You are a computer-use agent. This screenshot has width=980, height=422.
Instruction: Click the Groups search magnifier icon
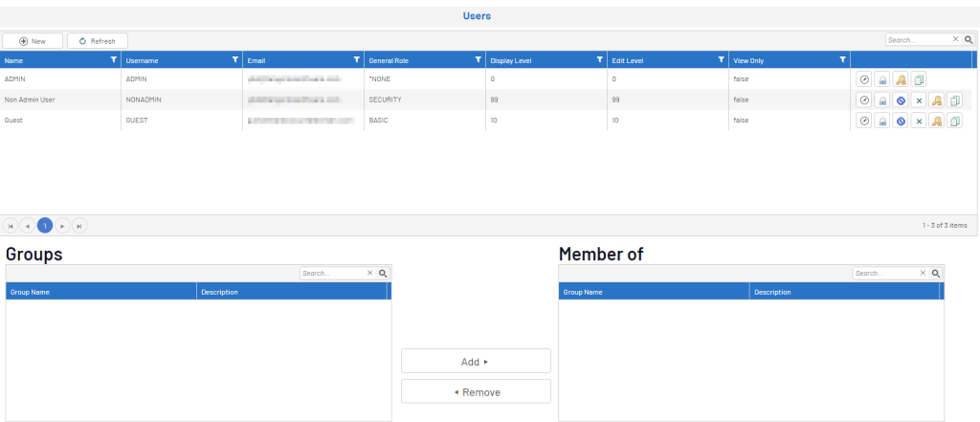click(383, 274)
